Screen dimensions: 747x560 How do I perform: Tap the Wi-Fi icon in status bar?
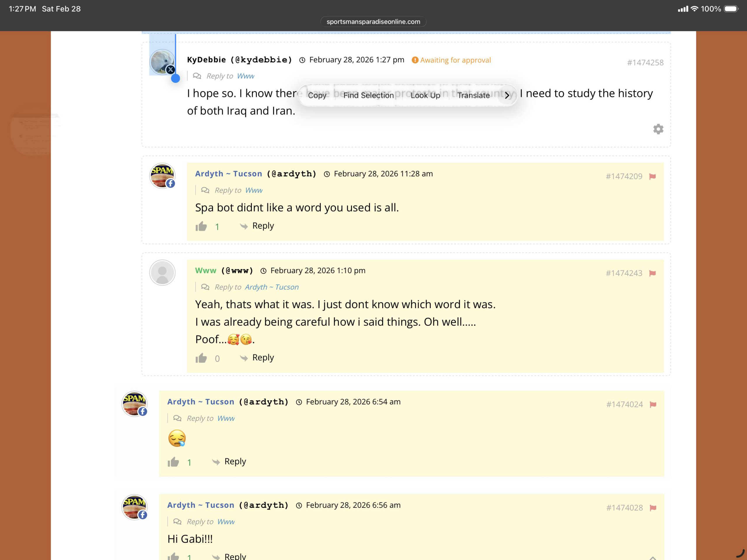(x=694, y=9)
